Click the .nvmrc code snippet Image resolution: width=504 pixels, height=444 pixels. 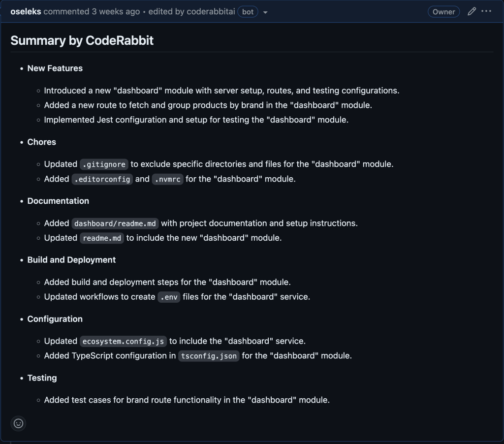pyautogui.click(x=167, y=179)
